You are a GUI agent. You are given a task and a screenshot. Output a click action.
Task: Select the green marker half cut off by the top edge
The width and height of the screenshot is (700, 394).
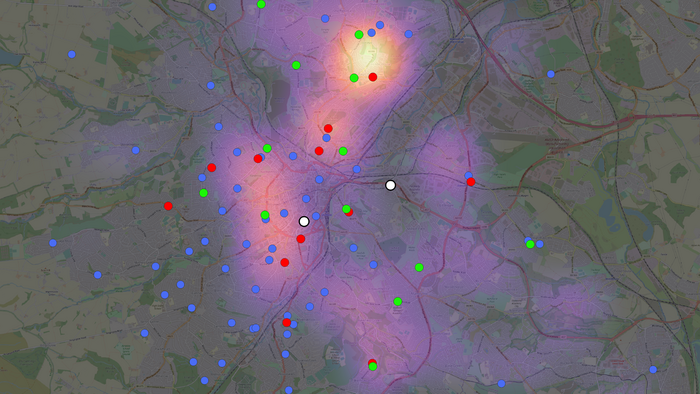coord(261,4)
